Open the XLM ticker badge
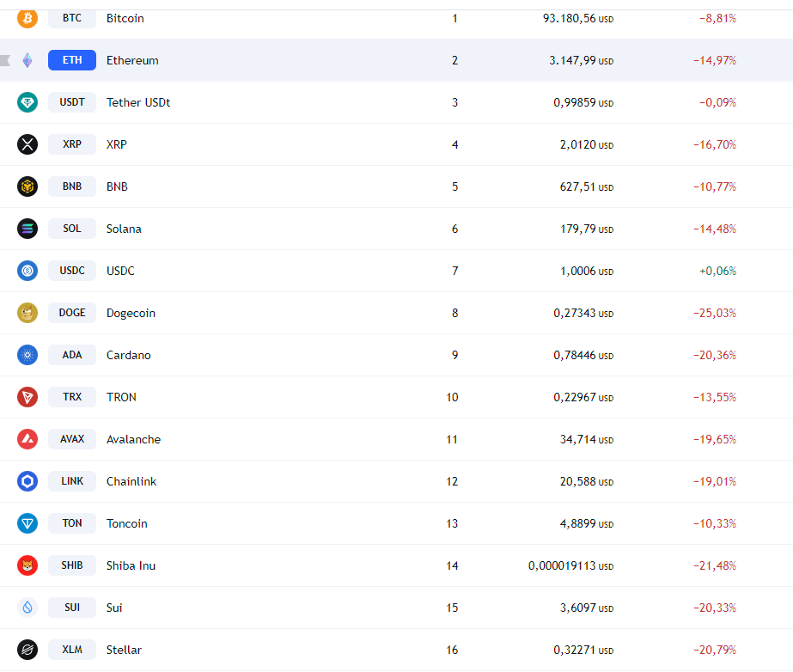This screenshot has height=672, width=793. tap(72, 650)
